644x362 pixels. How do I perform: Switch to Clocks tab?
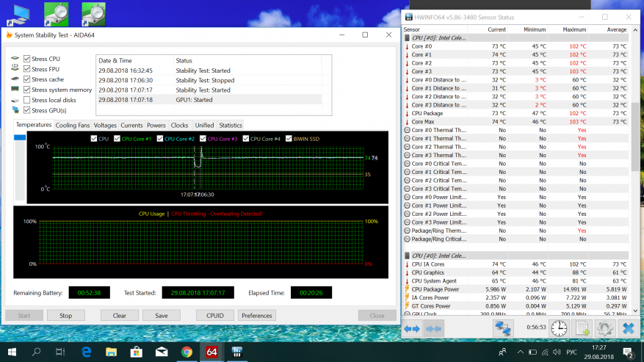click(179, 126)
